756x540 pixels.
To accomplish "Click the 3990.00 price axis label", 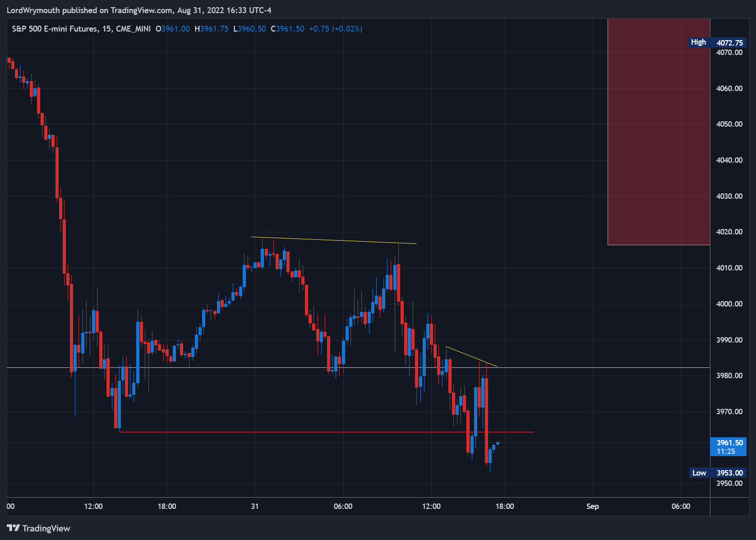I will [x=729, y=340].
